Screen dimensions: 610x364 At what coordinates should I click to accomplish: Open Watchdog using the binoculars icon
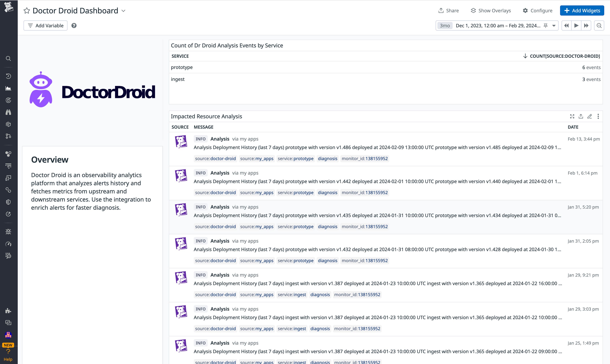[x=9, y=112]
